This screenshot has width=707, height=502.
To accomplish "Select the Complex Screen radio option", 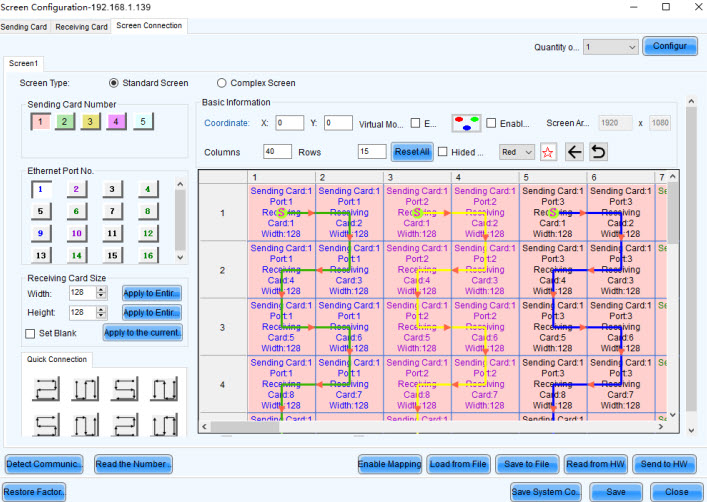I will coord(222,83).
